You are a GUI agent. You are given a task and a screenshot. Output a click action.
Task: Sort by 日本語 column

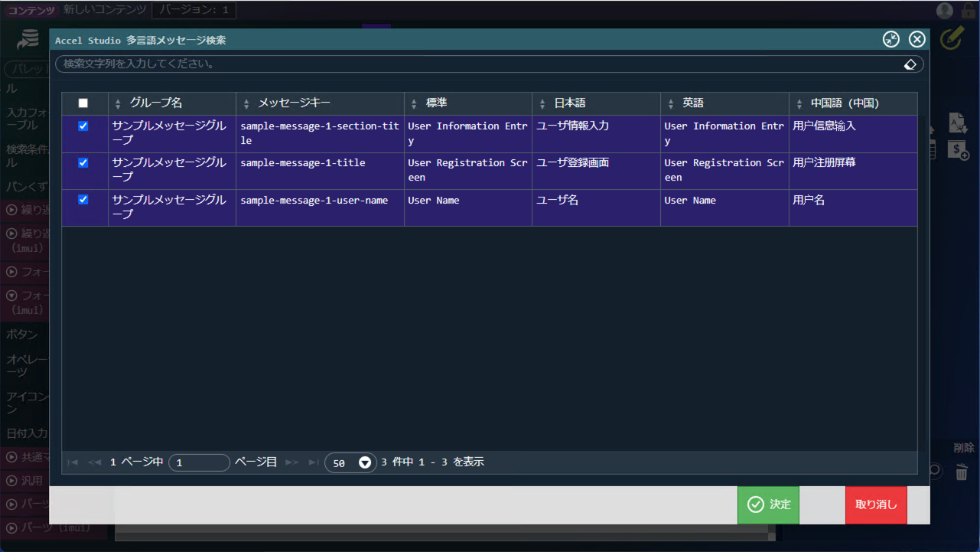pyautogui.click(x=596, y=103)
